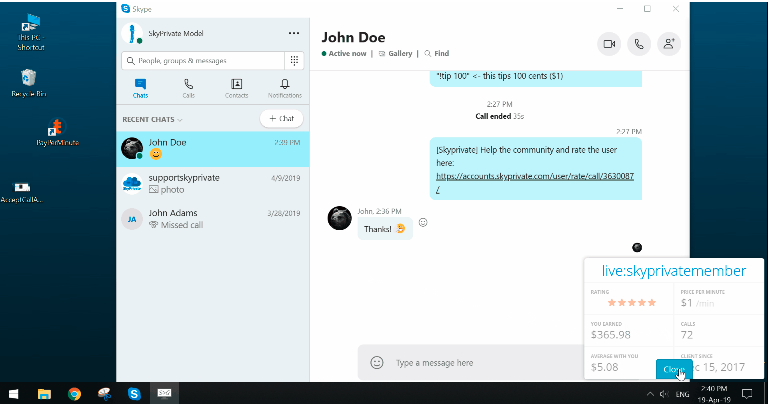This screenshot has height=406, width=773.
Task: Switch to the Chats tab
Action: click(141, 89)
